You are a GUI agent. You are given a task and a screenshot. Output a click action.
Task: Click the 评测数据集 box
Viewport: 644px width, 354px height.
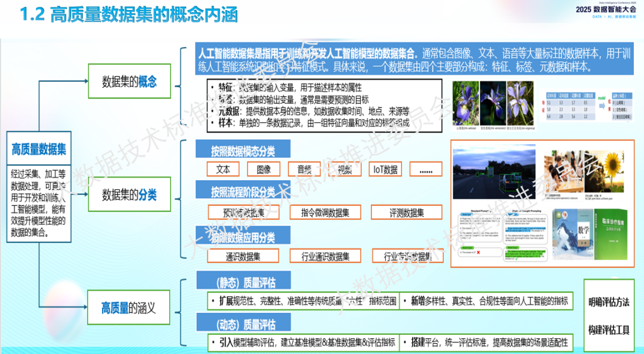[407, 213]
